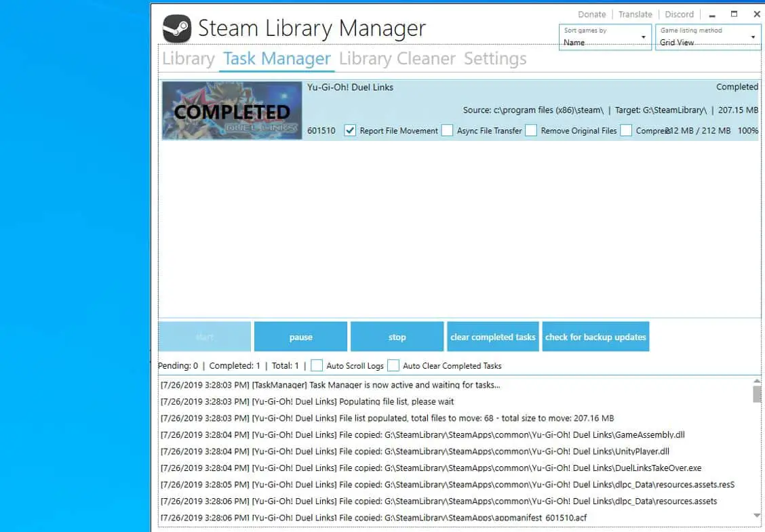Expand the Sort games by dropdown
Screen dimensions: 765x532
tap(605, 37)
